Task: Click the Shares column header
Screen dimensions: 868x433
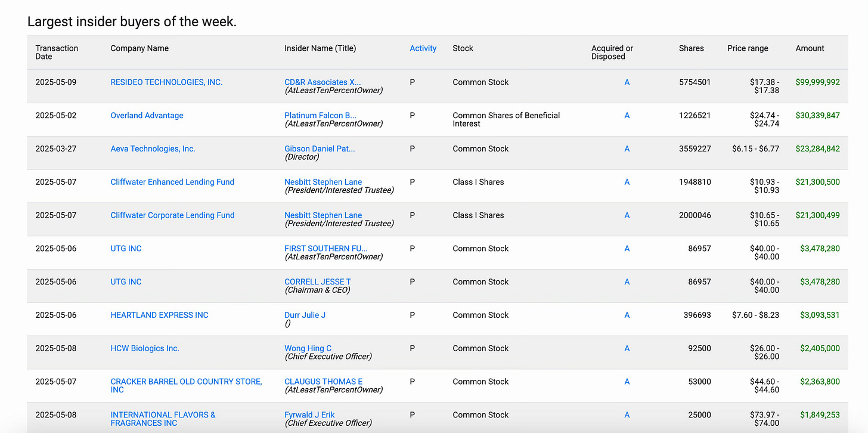Action: (x=691, y=48)
